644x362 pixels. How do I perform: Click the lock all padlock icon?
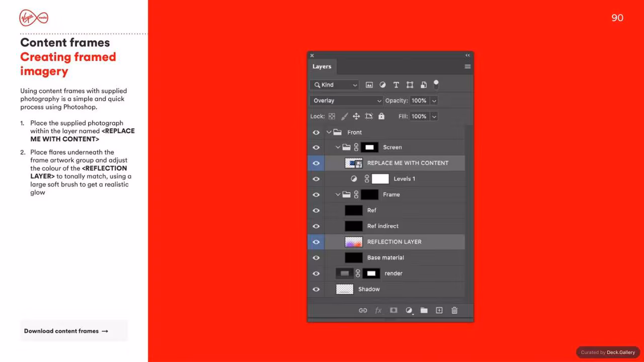tap(381, 116)
